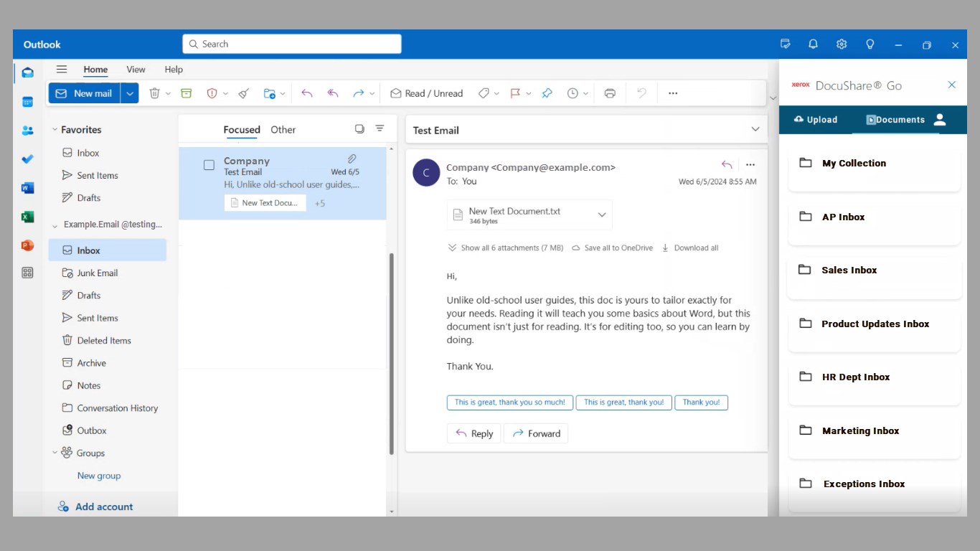Image resolution: width=980 pixels, height=551 pixels.
Task: Select the Focused inbox tab
Action: click(x=242, y=130)
